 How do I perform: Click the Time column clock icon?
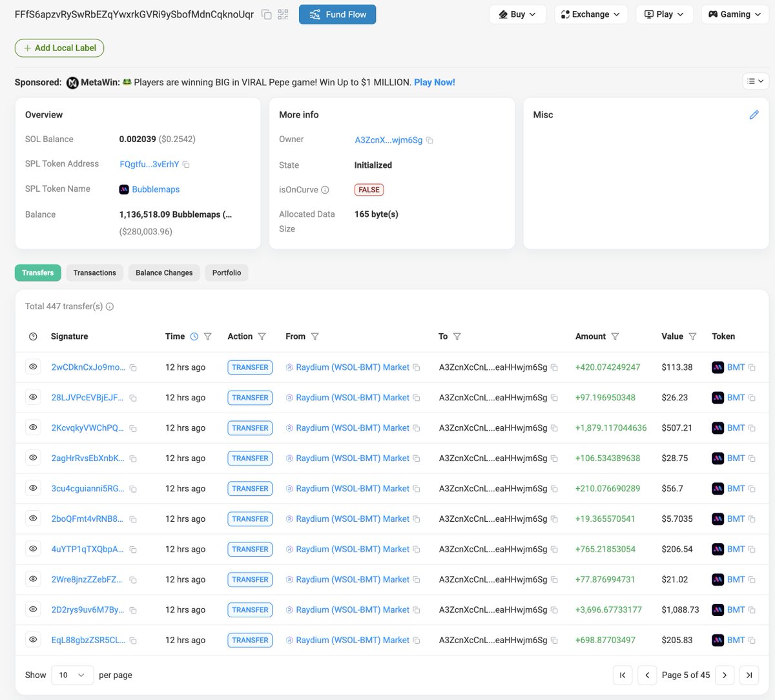[x=194, y=336]
